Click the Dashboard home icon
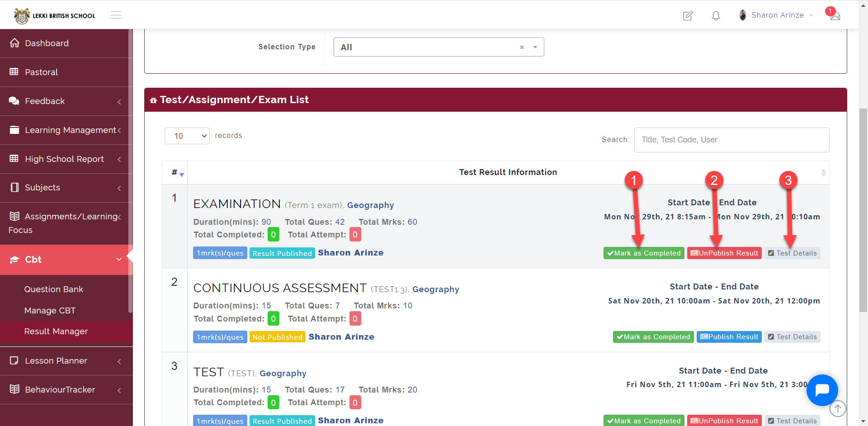Image resolution: width=868 pixels, height=426 pixels. coord(14,43)
